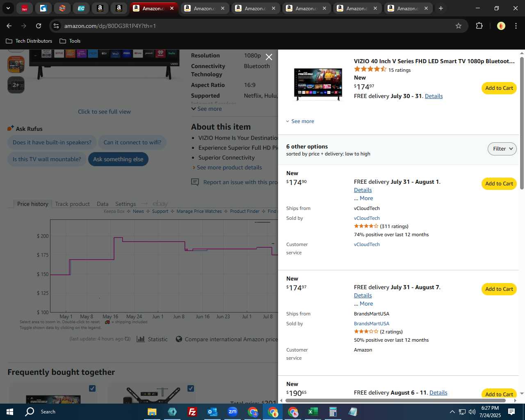Click Compare international Amazon prices globe icon
The image size is (525, 420).
tap(179, 339)
